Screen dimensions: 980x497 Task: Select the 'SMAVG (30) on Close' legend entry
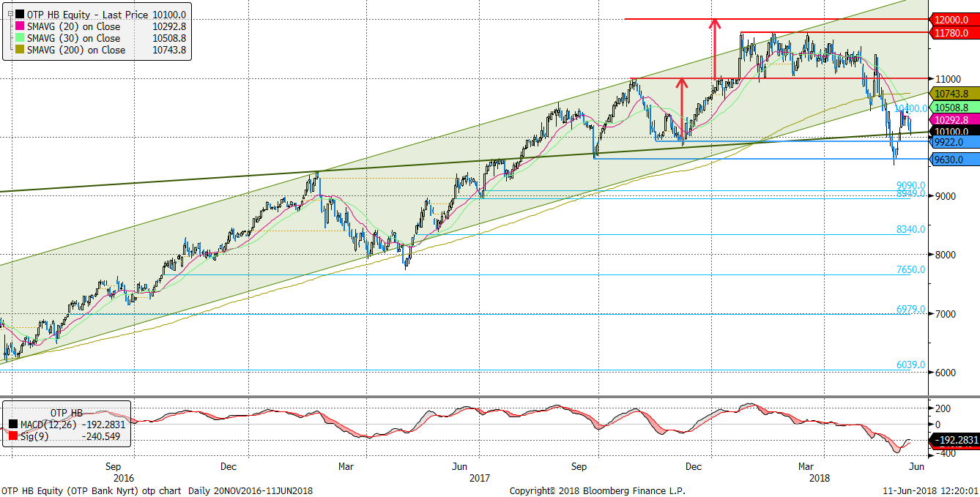point(73,38)
